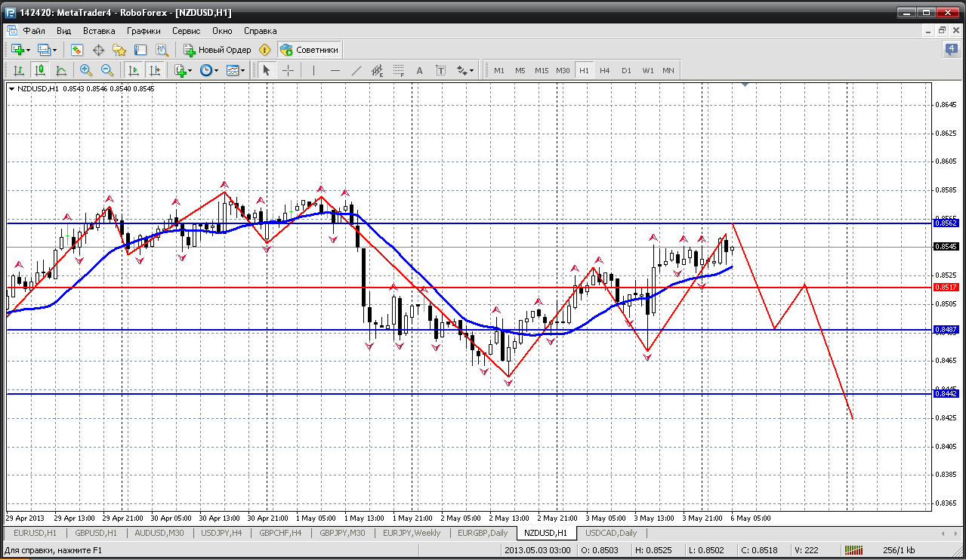966x560 pixels.
Task: Switch to GBPUSD,H1 chart tab
Action: (x=95, y=533)
